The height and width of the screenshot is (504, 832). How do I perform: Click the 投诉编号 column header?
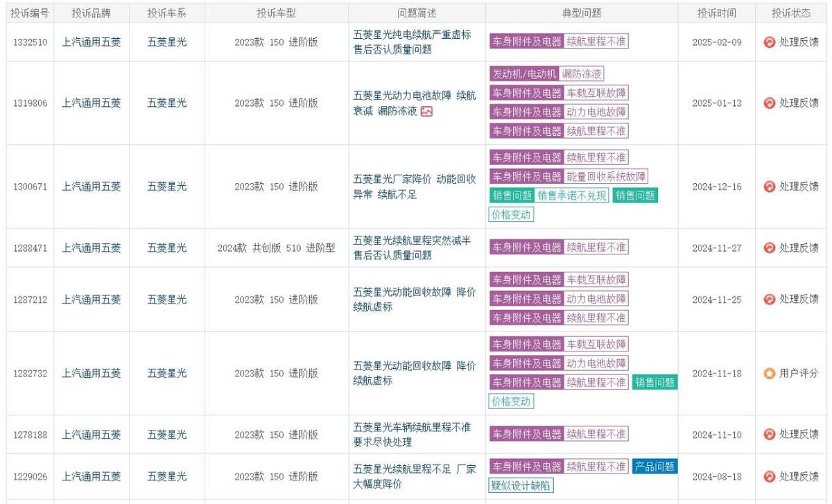point(30,13)
